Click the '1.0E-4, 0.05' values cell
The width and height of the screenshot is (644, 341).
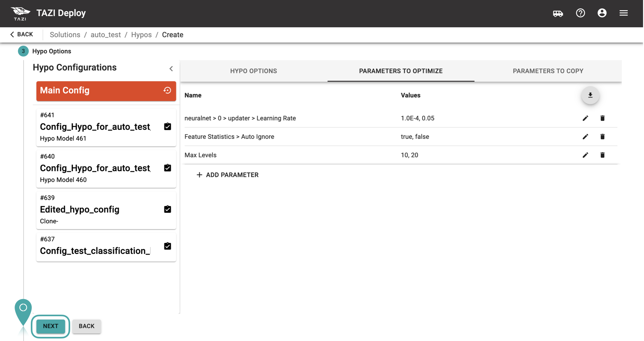coord(418,118)
